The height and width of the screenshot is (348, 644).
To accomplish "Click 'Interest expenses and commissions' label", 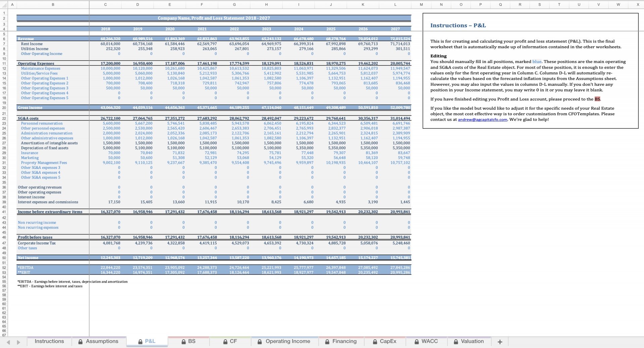I will (x=48, y=202).
